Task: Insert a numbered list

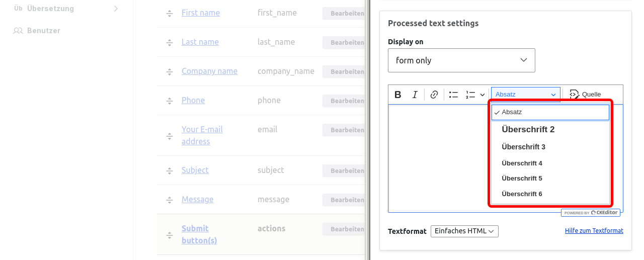Action: point(470,95)
